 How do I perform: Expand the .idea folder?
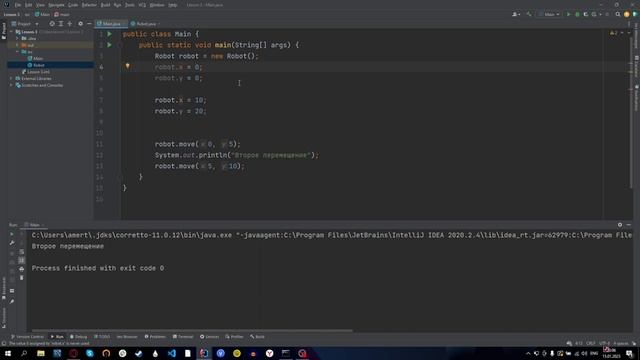[18, 38]
